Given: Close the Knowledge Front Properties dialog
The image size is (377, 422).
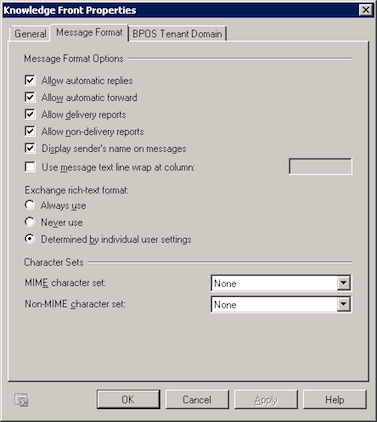Looking at the screenshot, I should click(366, 10).
